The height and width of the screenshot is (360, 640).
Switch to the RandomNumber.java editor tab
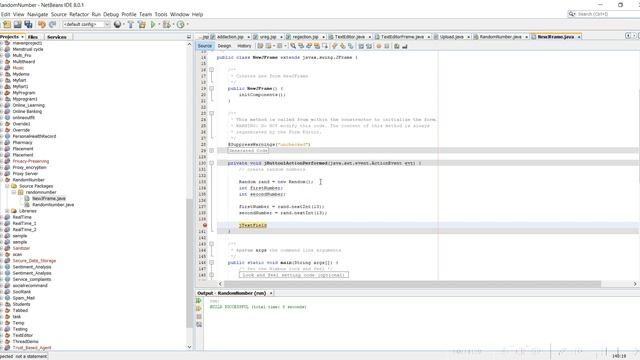click(500, 37)
